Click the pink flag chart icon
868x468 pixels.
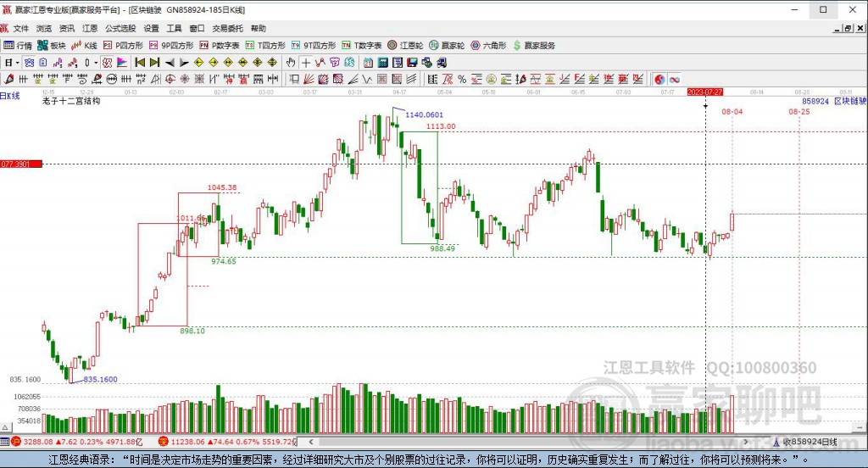[122, 63]
